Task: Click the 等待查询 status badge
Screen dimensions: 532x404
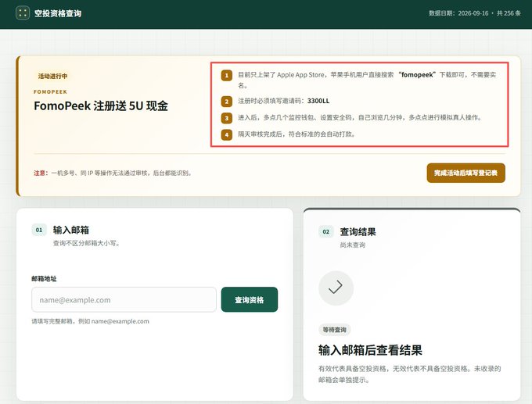Action: (335, 330)
